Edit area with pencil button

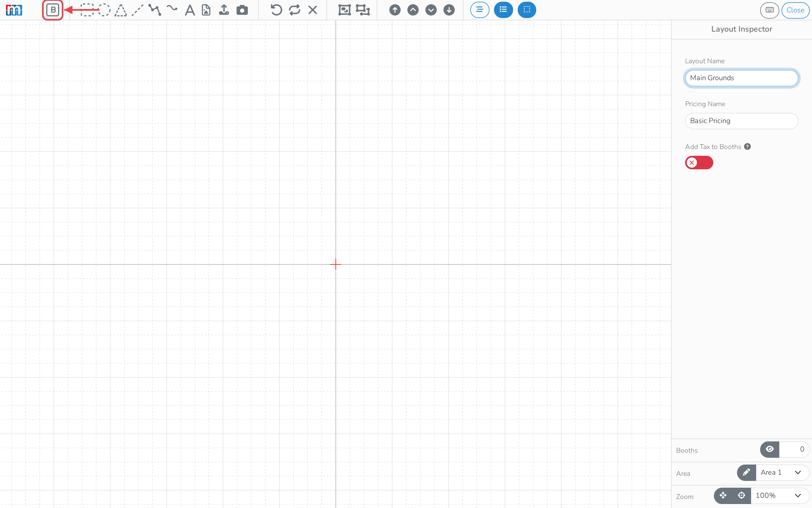click(747, 473)
